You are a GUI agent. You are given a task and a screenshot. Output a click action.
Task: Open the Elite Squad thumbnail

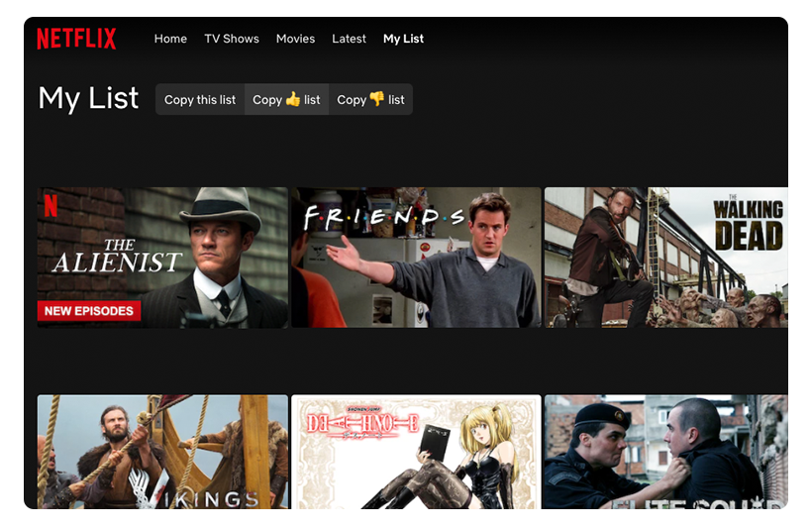coord(666,452)
